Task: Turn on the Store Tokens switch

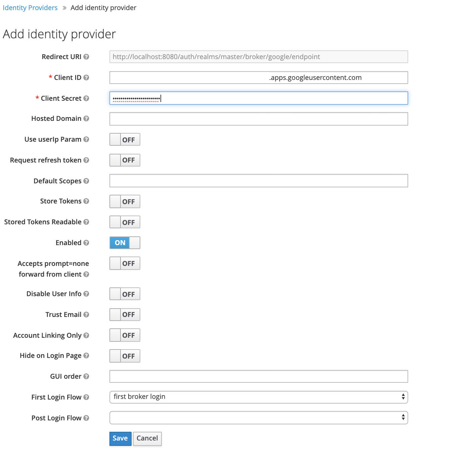Action: (x=125, y=201)
